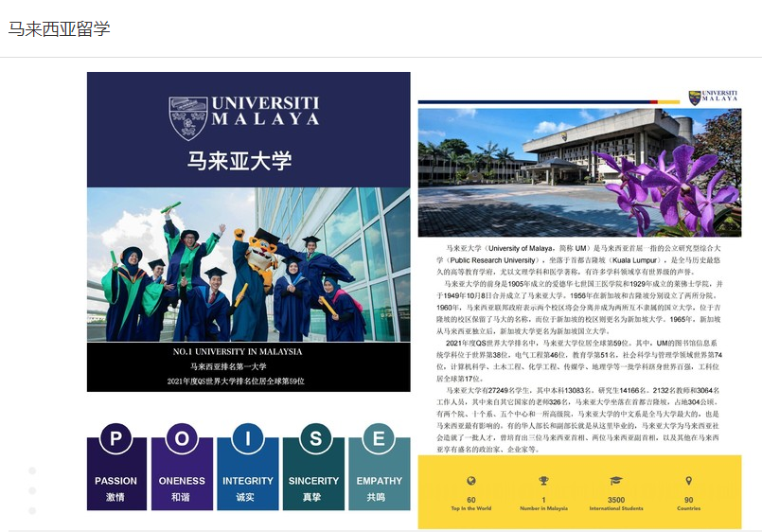Click the UNIVERSITI MALAYA wordmark on the banner
The width and height of the screenshot is (762, 532).
[x=265, y=111]
